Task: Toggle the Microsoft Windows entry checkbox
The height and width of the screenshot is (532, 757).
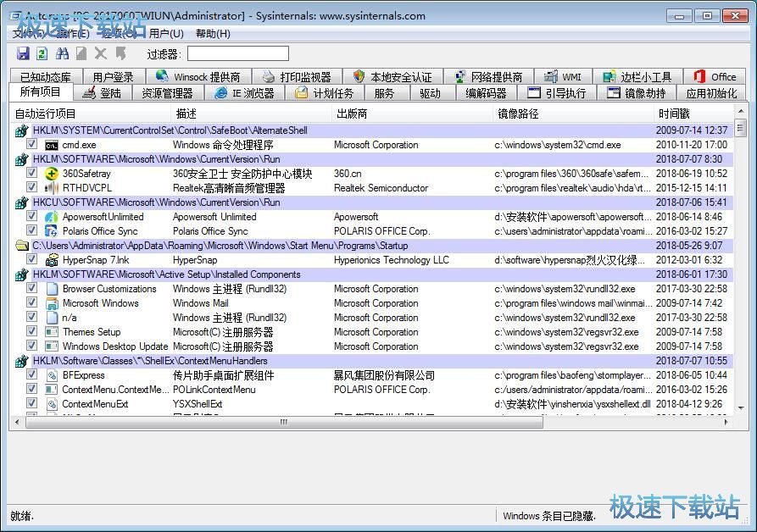Action: click(31, 303)
